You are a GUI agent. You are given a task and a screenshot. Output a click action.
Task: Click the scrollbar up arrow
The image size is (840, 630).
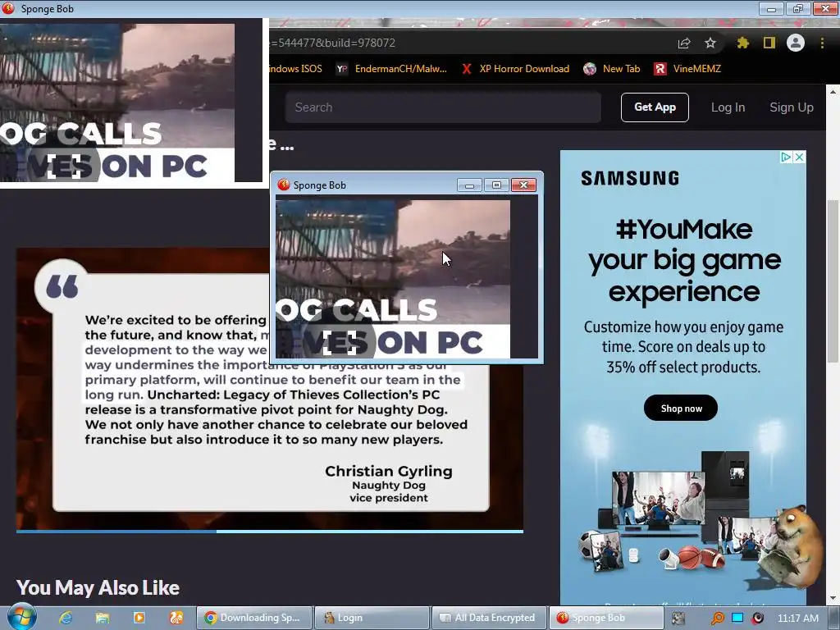(833, 92)
